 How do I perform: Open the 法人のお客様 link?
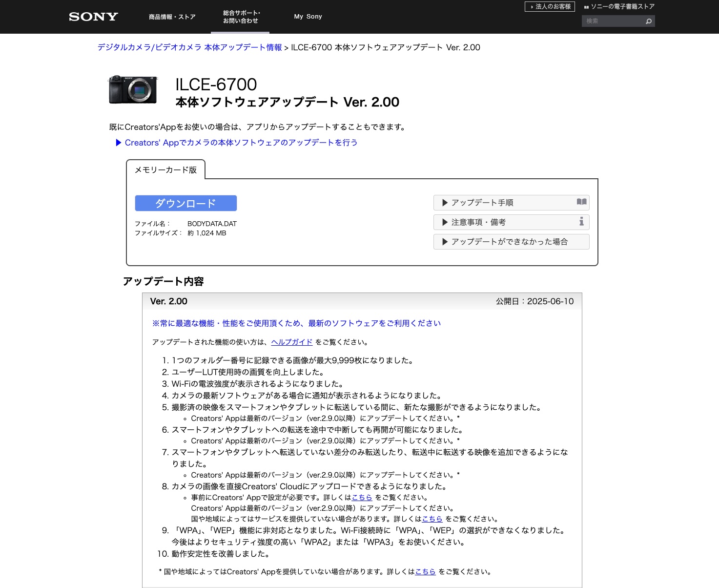(x=550, y=7)
